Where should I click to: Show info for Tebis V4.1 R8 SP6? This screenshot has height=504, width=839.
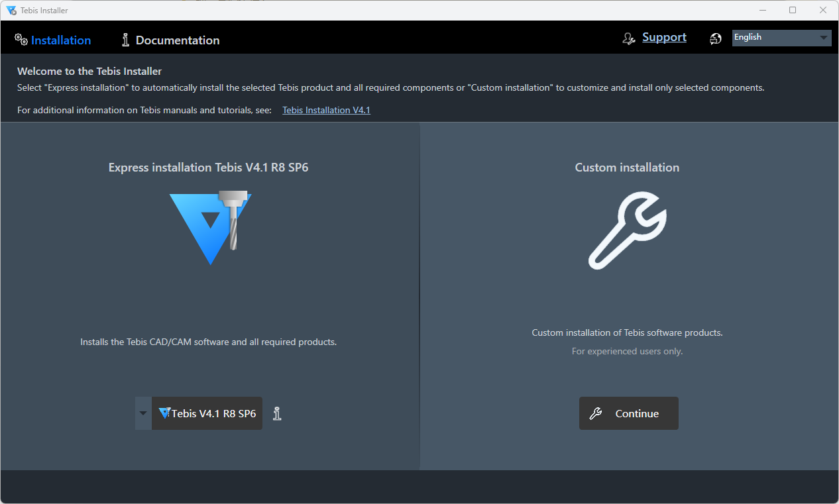(x=277, y=413)
